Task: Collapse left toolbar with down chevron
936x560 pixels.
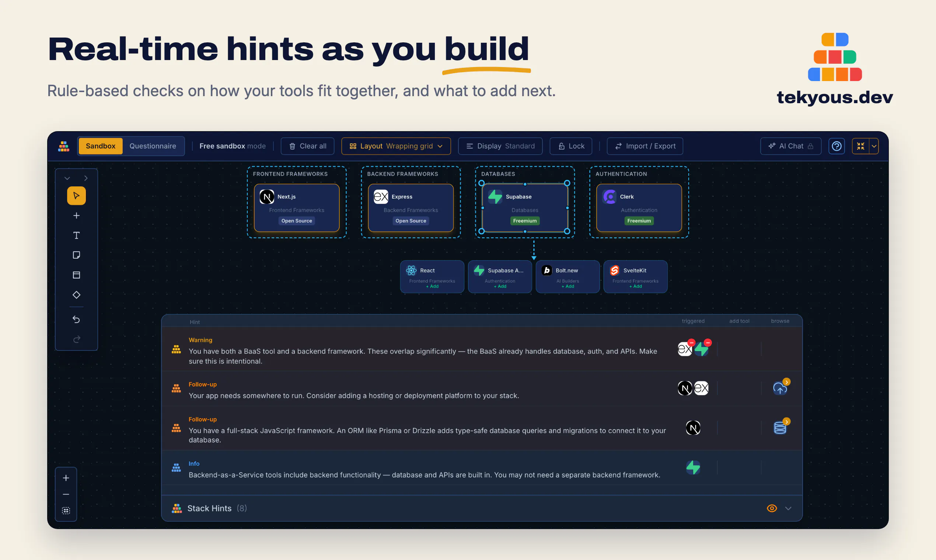Action: 67,178
